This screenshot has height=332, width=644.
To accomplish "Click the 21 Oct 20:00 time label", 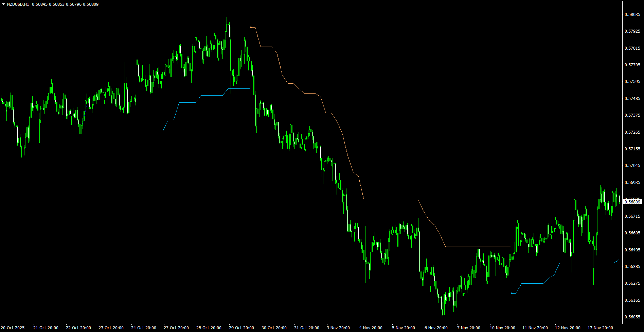I will (46, 328).
